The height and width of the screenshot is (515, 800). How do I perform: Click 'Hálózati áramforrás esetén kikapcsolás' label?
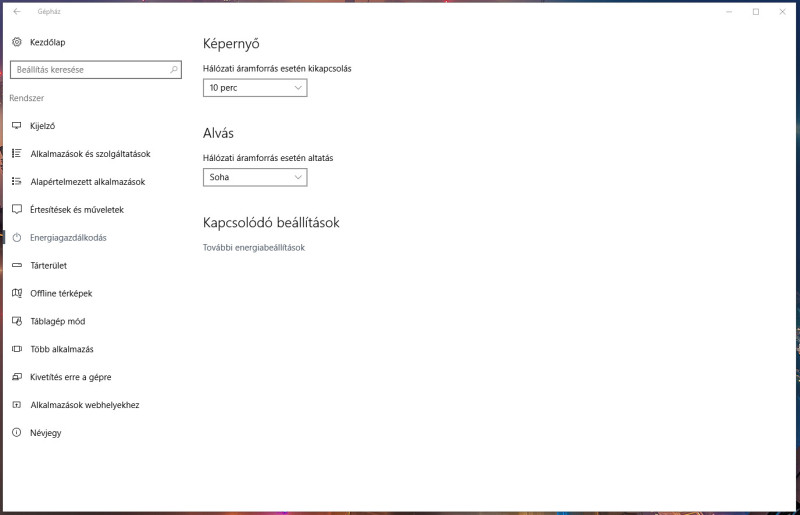click(x=277, y=68)
